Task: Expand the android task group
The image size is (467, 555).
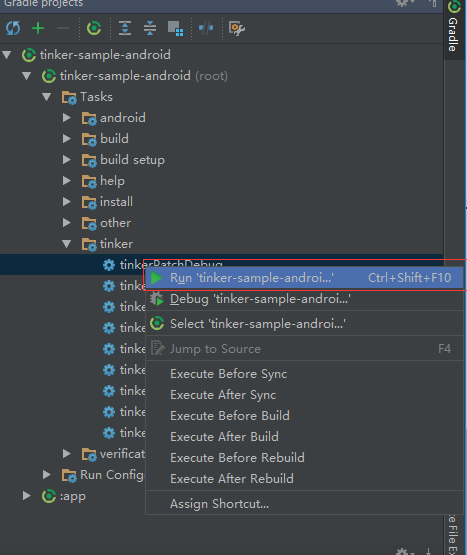Action: tap(67, 118)
